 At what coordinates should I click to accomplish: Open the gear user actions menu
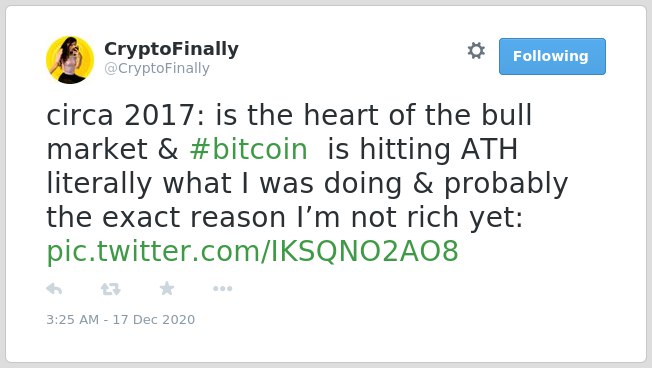point(476,51)
